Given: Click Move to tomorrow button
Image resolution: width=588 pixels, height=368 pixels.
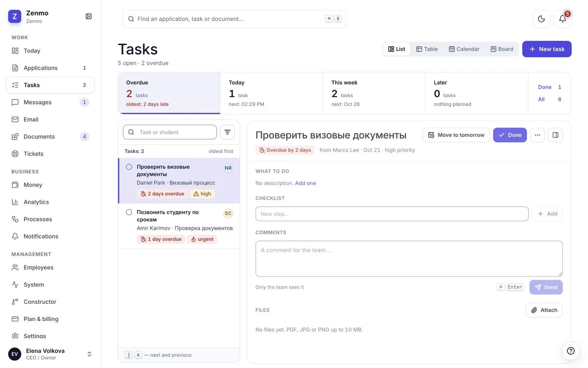Looking at the screenshot, I should tap(456, 135).
